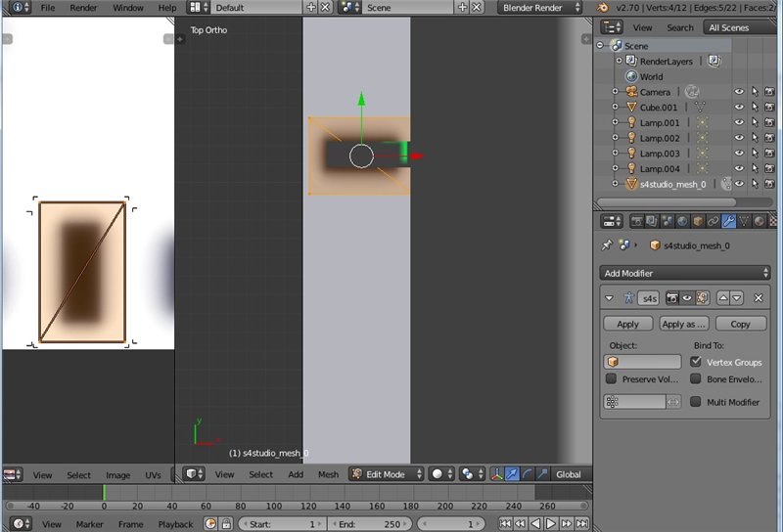Move the armature modifier up the stack
The width and height of the screenshot is (783, 532).
(724, 297)
